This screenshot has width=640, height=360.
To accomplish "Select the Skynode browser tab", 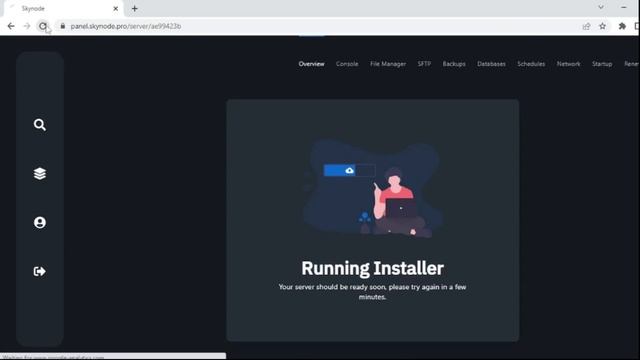I will (x=63, y=9).
